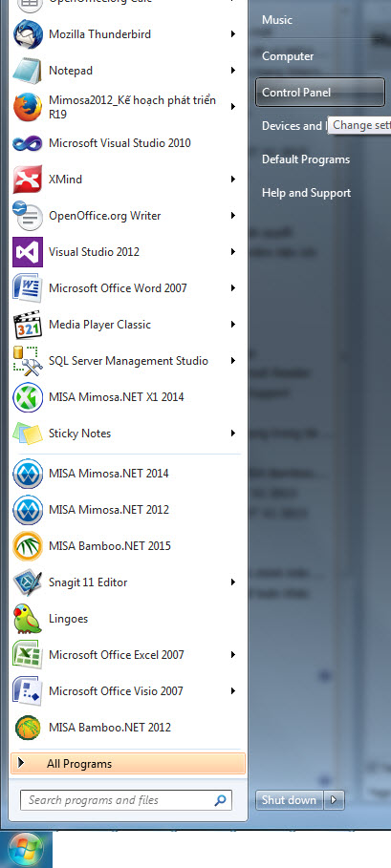The height and width of the screenshot is (868, 391).
Task: Open OpenOffice.org Writer icon
Action: [x=27, y=216]
